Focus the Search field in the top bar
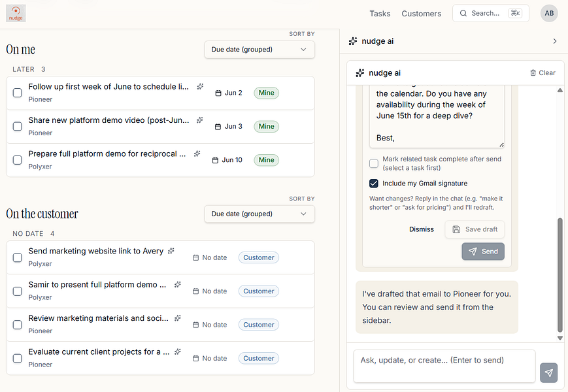The width and height of the screenshot is (568, 392). (490, 13)
